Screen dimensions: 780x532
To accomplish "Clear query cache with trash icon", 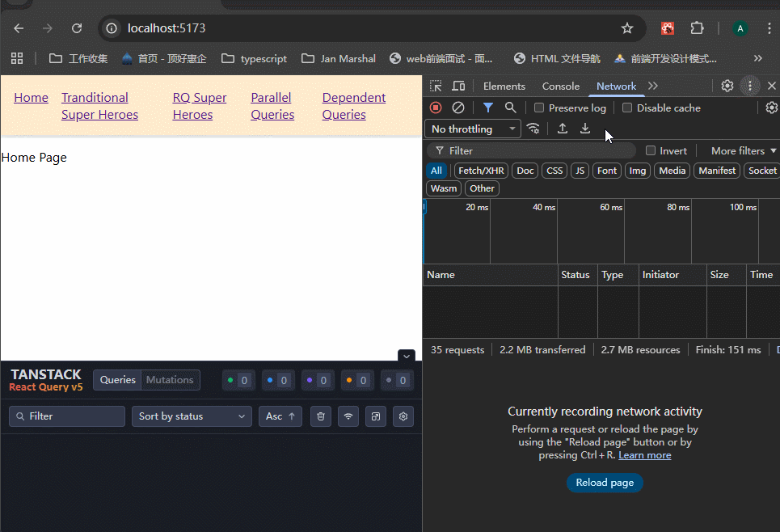I will coord(321,416).
